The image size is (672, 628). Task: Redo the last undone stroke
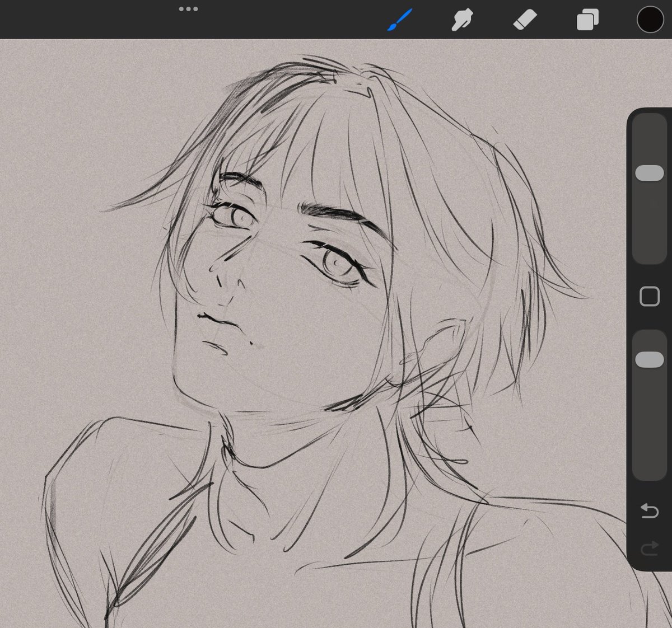tap(650, 549)
